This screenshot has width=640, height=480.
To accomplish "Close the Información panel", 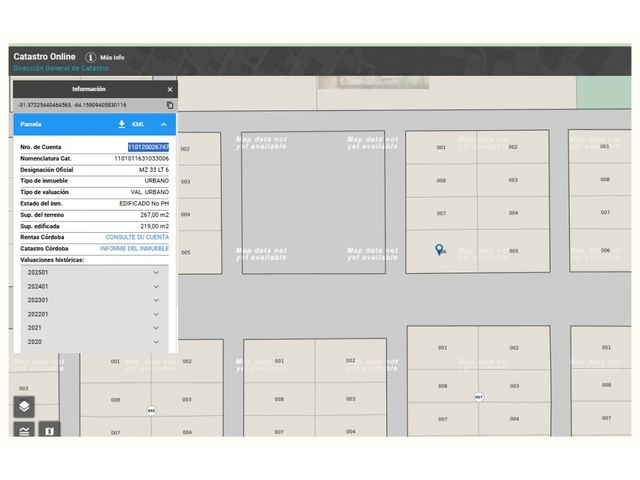I will pyautogui.click(x=170, y=89).
